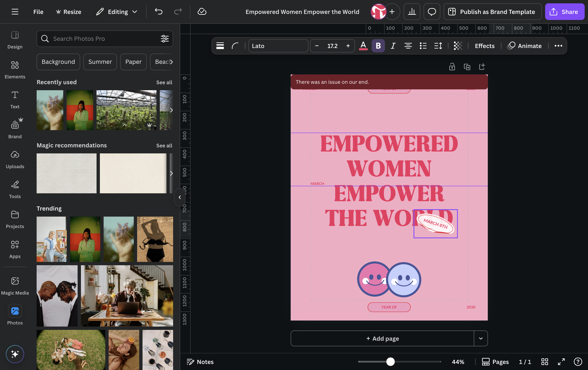
Task: Open the Notes panel
Action: [200, 362]
